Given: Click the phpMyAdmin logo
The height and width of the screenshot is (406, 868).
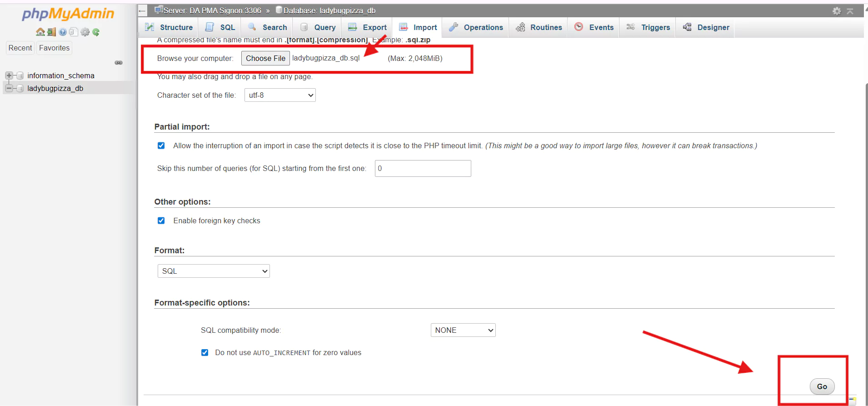Looking at the screenshot, I should coord(68,14).
